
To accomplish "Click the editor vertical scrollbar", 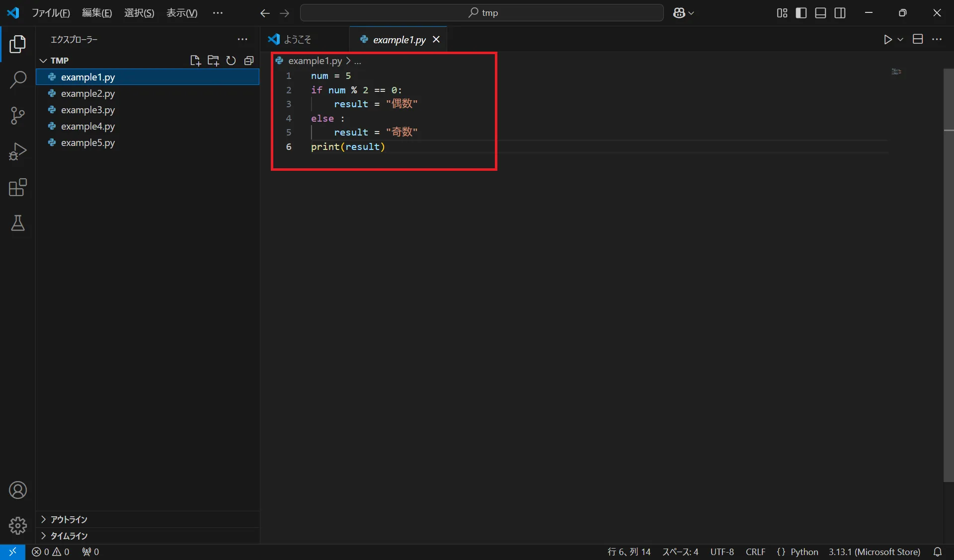I will pos(949,275).
